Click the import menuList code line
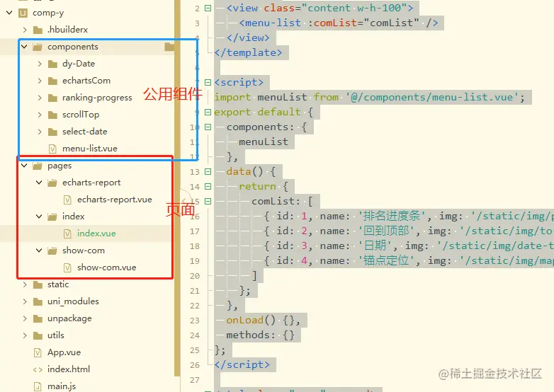554x392 pixels. pyautogui.click(x=370, y=97)
